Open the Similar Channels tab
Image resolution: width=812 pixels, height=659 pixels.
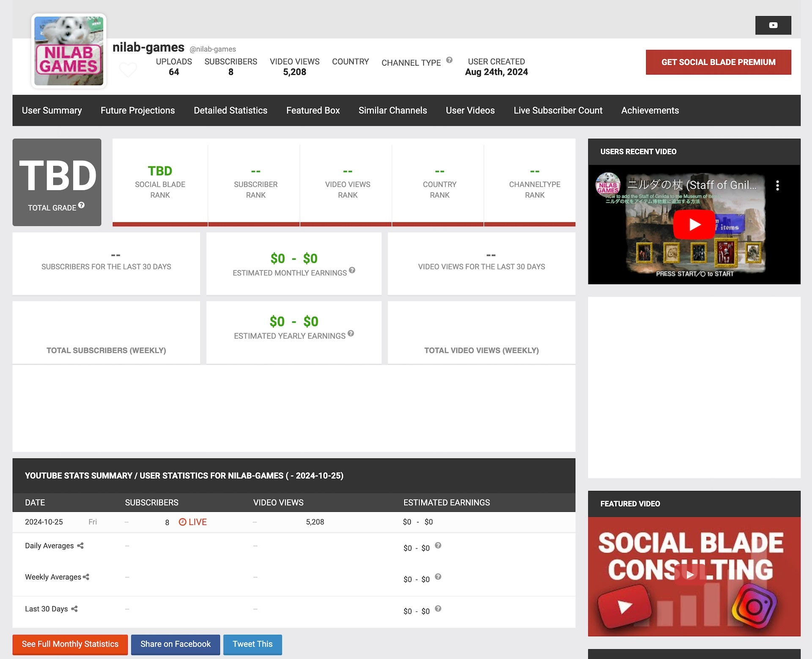click(x=393, y=110)
